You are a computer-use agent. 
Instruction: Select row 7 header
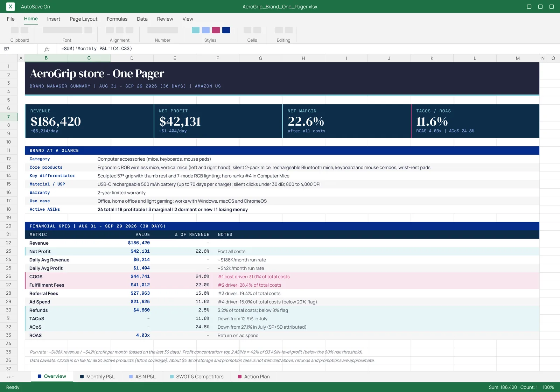[8, 117]
